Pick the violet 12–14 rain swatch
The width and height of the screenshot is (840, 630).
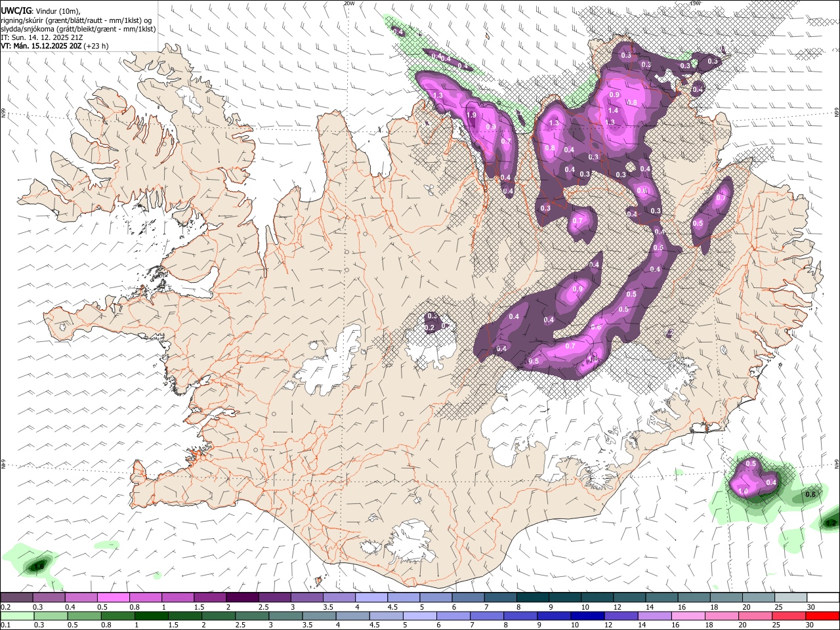coord(620,616)
